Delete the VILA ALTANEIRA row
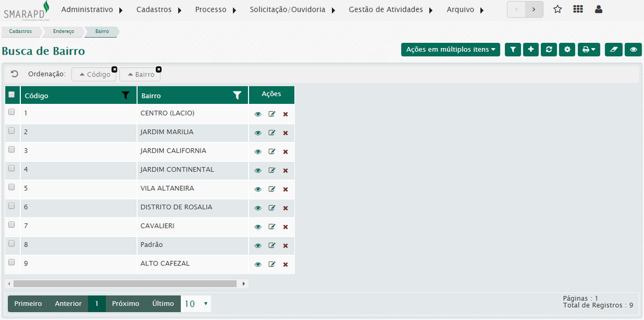The height and width of the screenshot is (320, 644). 286,189
